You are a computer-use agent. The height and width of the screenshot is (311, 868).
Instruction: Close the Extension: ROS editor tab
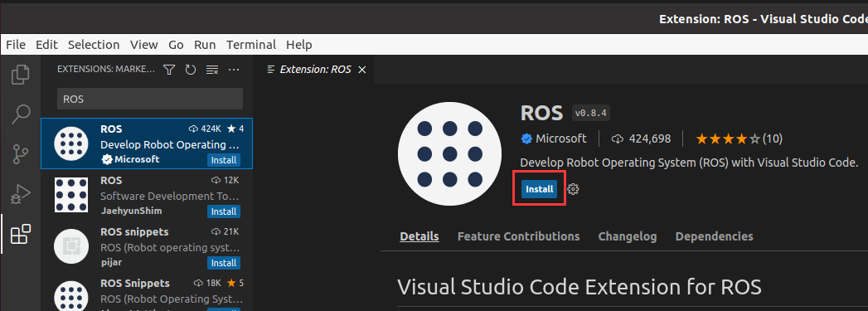tap(362, 70)
